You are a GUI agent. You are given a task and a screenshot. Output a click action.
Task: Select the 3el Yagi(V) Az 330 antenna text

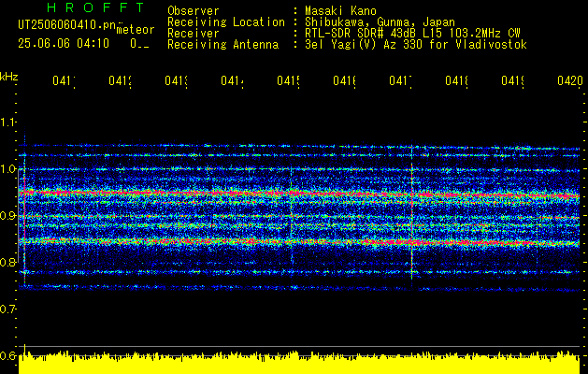point(416,45)
